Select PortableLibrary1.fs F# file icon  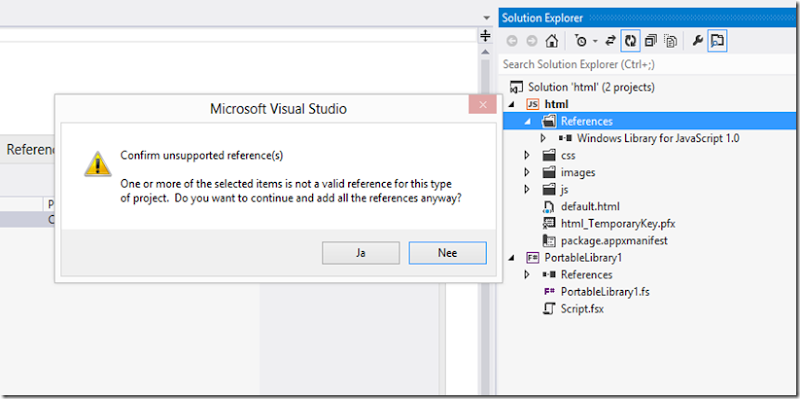tap(549, 292)
